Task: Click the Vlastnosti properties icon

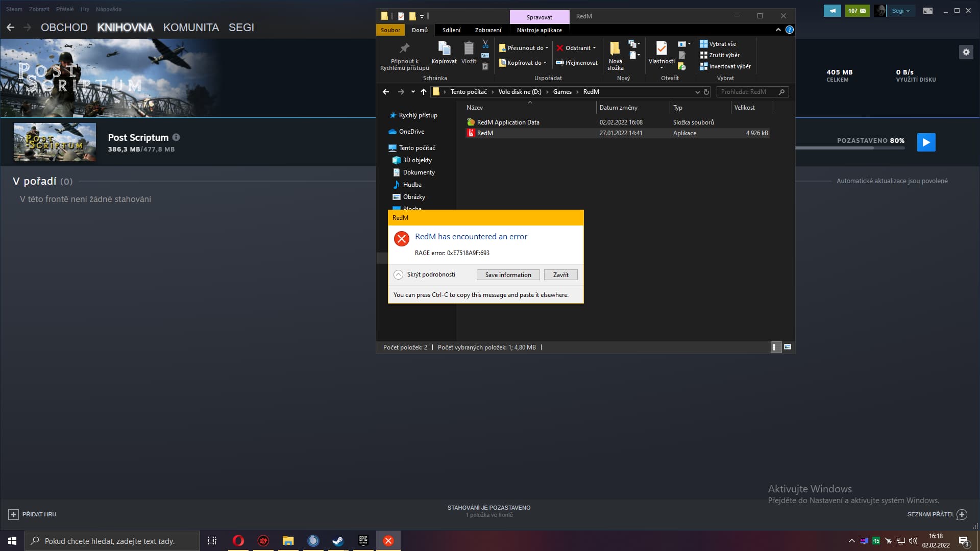Action: [661, 48]
